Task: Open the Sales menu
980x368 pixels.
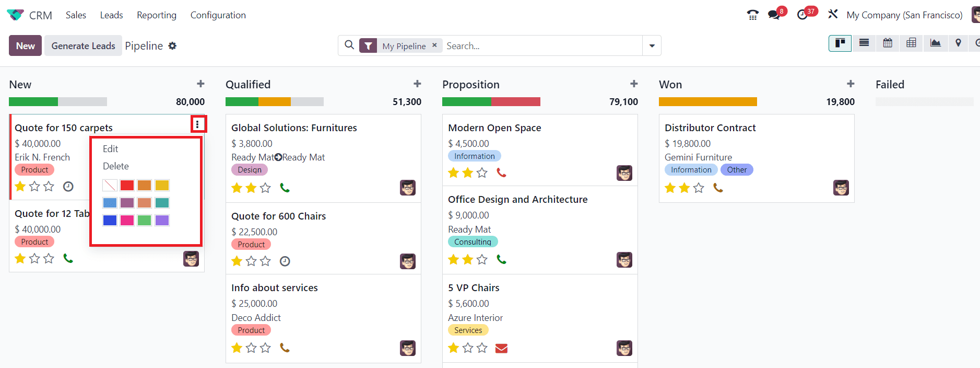Action: coord(76,15)
